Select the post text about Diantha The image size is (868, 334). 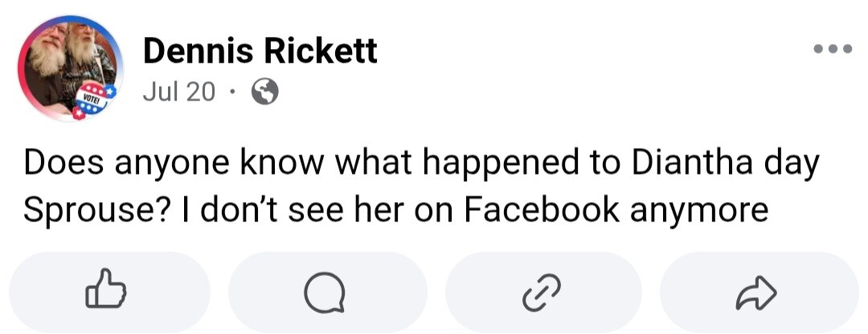click(x=420, y=187)
